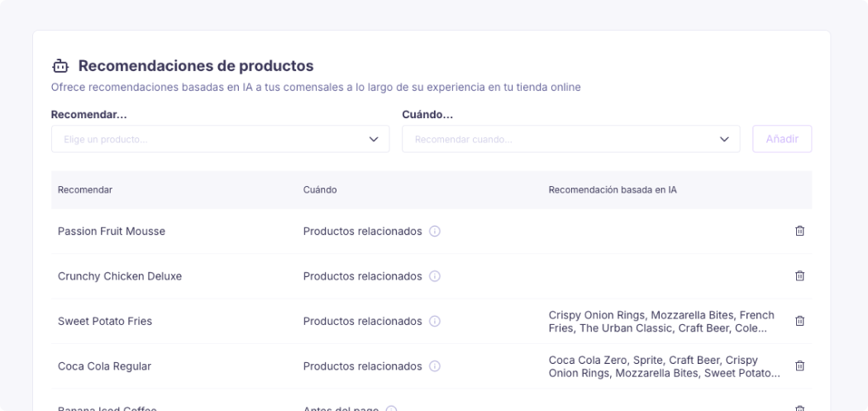This screenshot has width=868, height=411.
Task: Click 'Productos relacionados' in Coca Cola Regular row
Action: 363,366
